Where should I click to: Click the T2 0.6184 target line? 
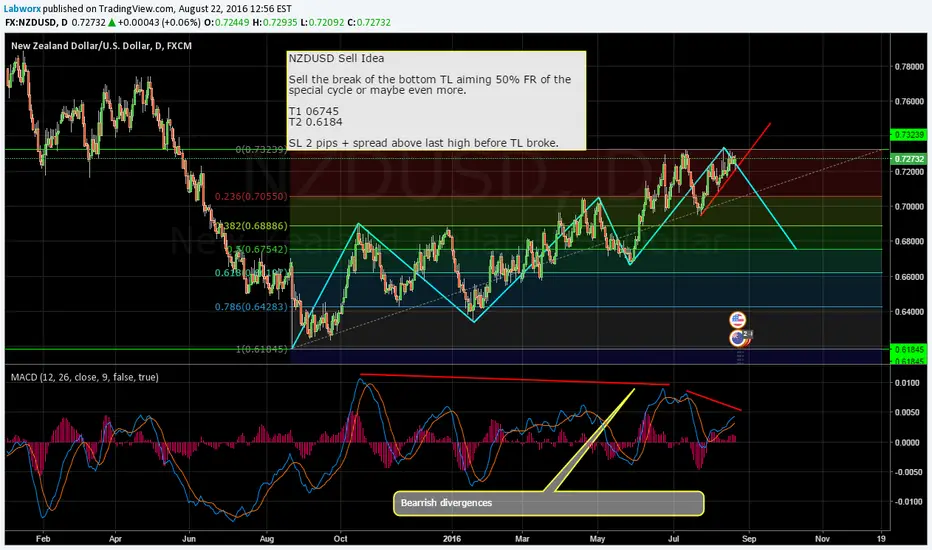[316, 122]
